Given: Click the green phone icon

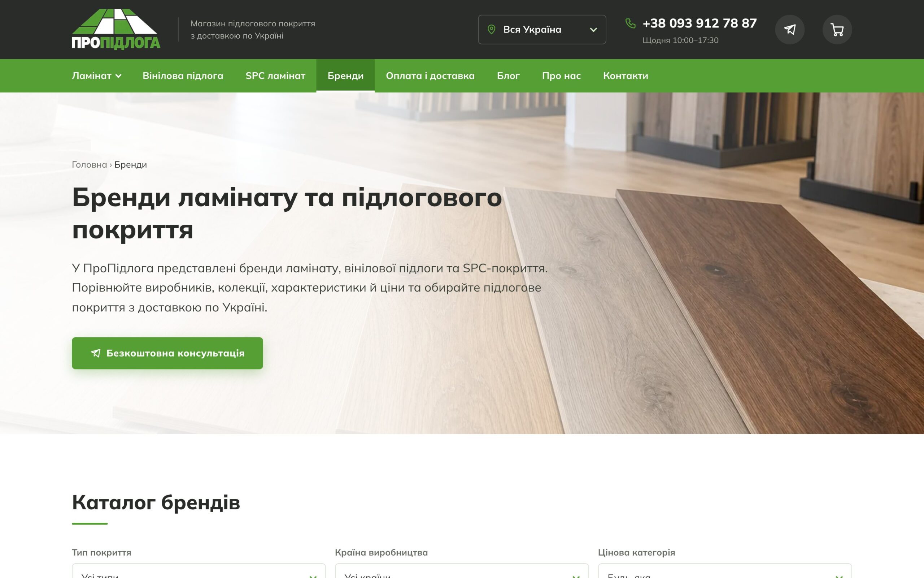Looking at the screenshot, I should [x=631, y=23].
